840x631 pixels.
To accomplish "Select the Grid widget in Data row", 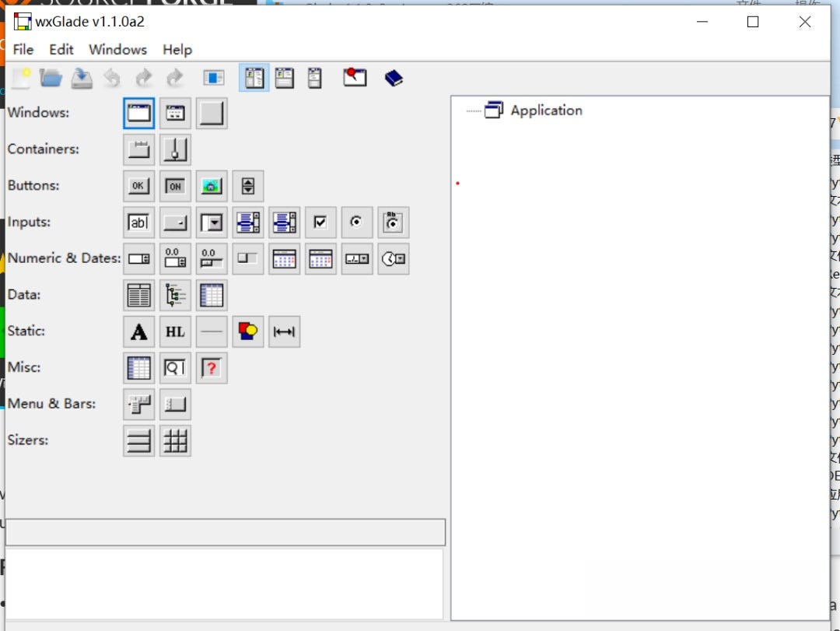I will (x=212, y=295).
